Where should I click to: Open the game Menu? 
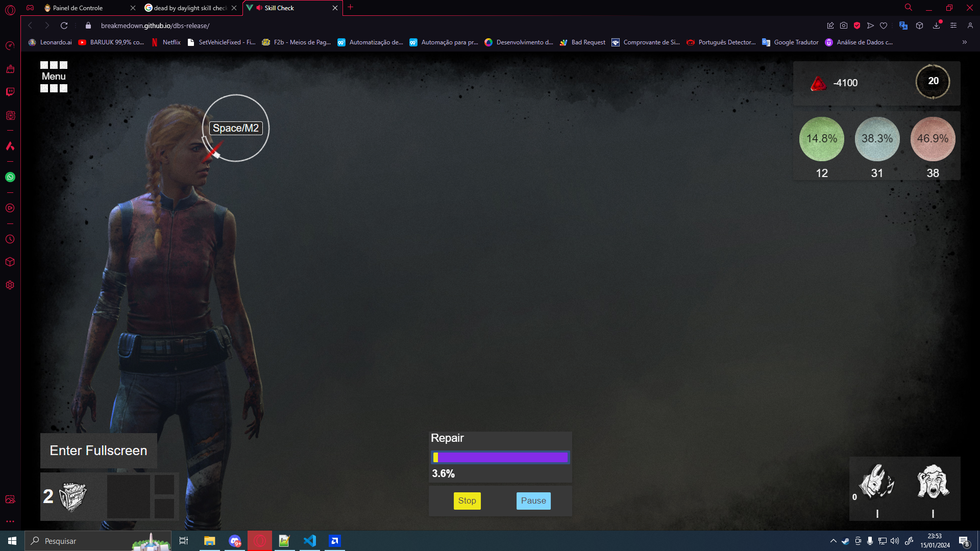(x=54, y=77)
